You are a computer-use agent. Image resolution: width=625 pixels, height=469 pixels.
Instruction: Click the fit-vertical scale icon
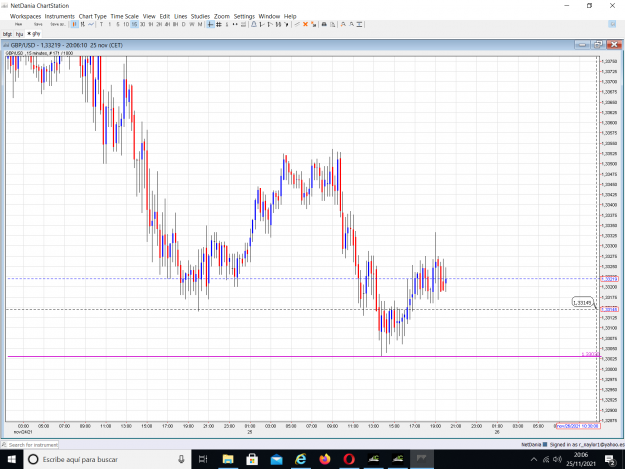click(359, 24)
